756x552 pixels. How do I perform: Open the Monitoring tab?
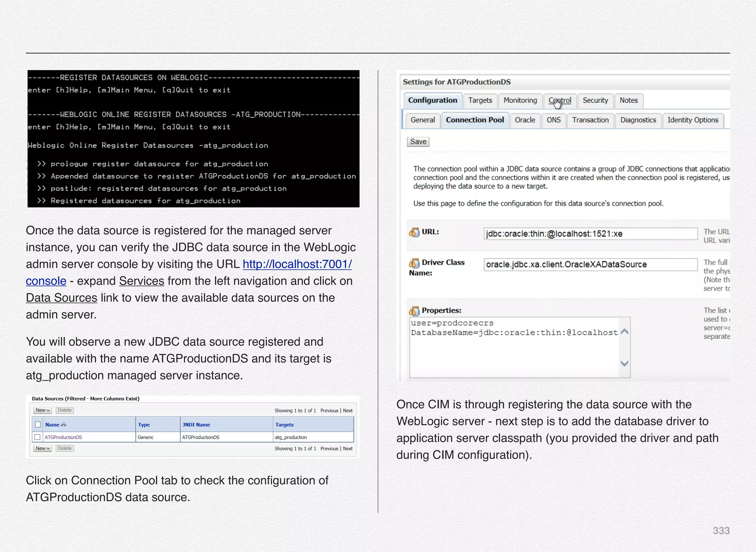(x=520, y=100)
